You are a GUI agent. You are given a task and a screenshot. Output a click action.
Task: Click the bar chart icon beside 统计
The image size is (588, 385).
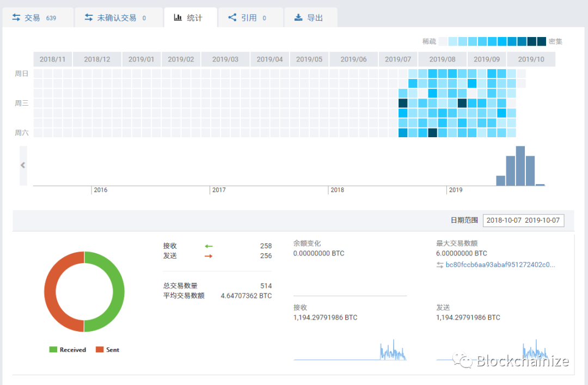point(177,17)
